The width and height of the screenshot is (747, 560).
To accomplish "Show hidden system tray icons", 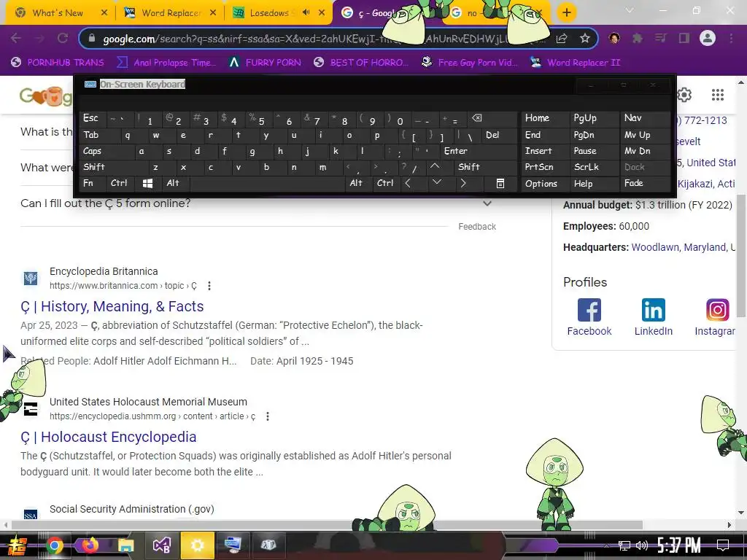I will [x=606, y=545].
